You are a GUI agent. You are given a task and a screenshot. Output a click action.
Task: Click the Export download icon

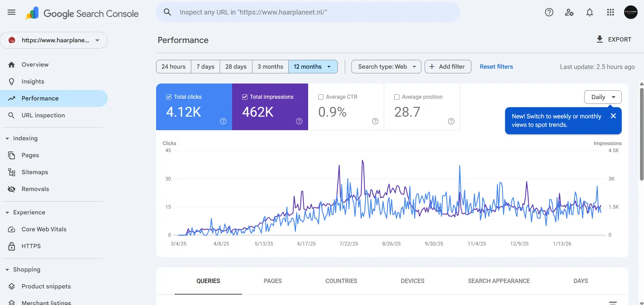600,39
